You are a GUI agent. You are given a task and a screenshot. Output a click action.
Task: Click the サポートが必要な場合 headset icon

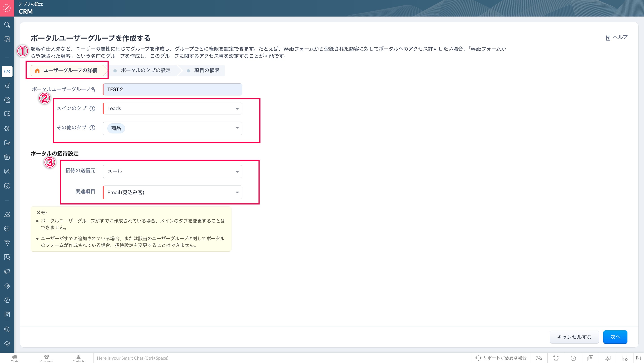tap(478, 358)
